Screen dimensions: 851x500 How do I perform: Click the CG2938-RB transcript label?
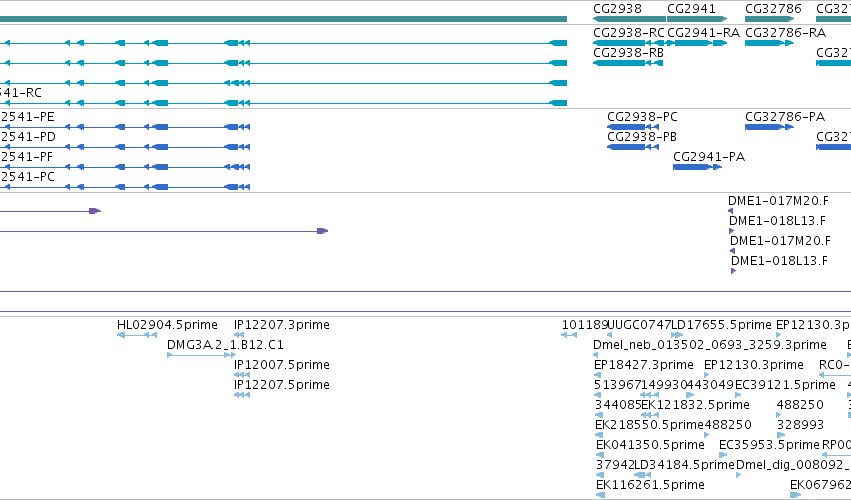coord(628,53)
